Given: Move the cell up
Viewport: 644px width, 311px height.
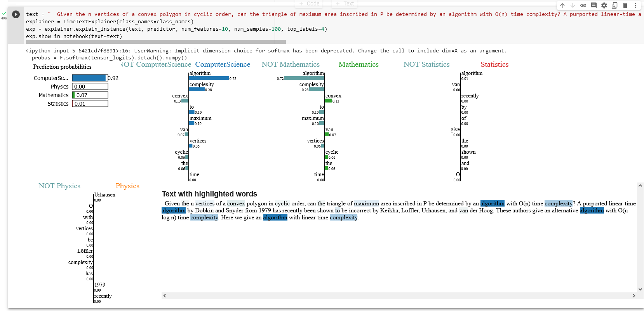Looking at the screenshot, I should (x=562, y=5).
